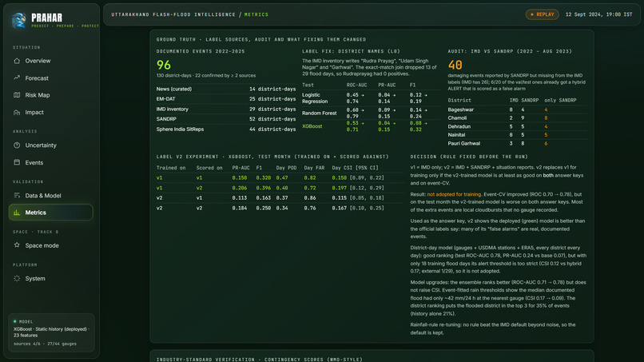This screenshot has width=644, height=362.
Task: Click the Metrics bar chart icon
Action: [x=17, y=213]
